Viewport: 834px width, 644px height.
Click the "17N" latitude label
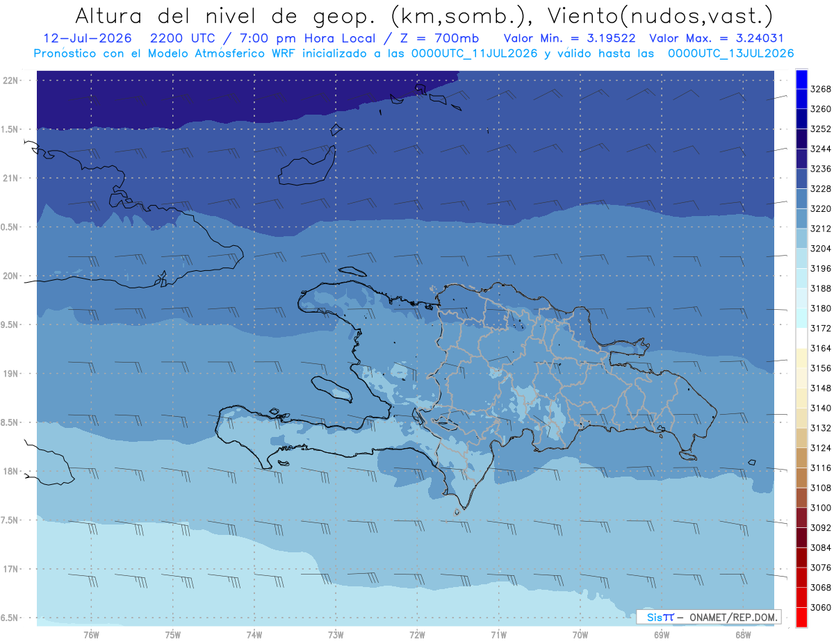click(x=11, y=569)
